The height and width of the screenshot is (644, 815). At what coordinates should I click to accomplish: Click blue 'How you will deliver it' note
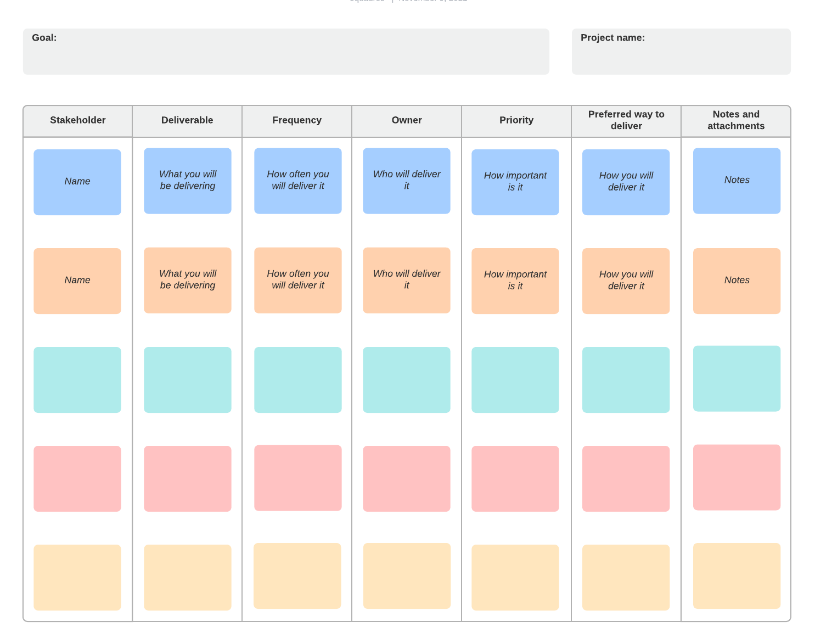coord(626,182)
